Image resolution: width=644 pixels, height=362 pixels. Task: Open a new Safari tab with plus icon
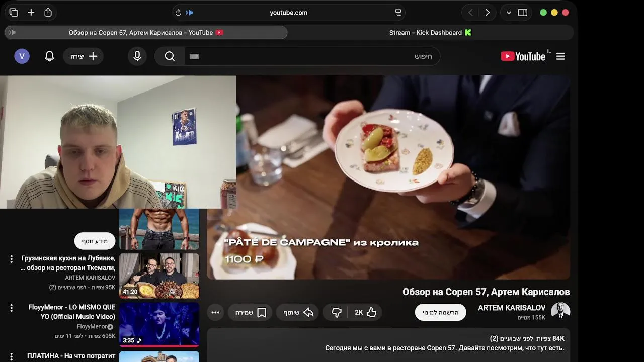click(31, 13)
